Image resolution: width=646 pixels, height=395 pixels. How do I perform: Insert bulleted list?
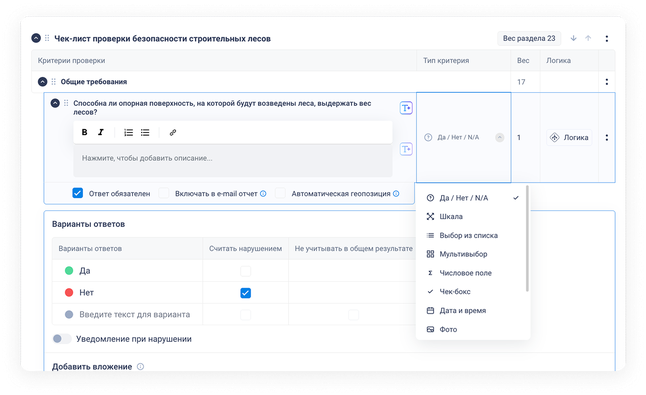click(x=145, y=132)
